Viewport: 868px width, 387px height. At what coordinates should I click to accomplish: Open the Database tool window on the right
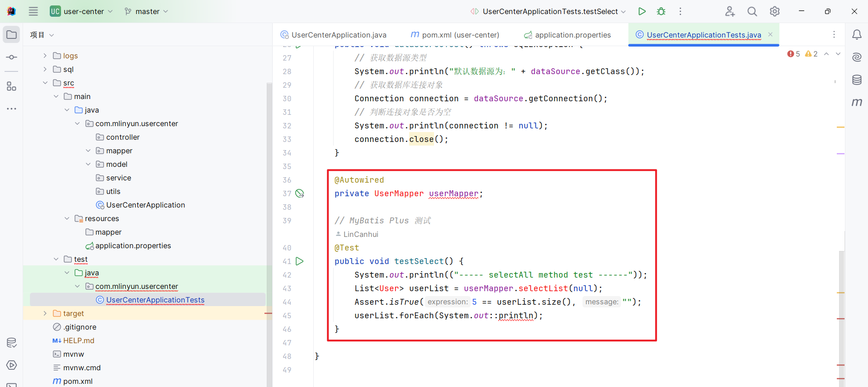[857, 80]
